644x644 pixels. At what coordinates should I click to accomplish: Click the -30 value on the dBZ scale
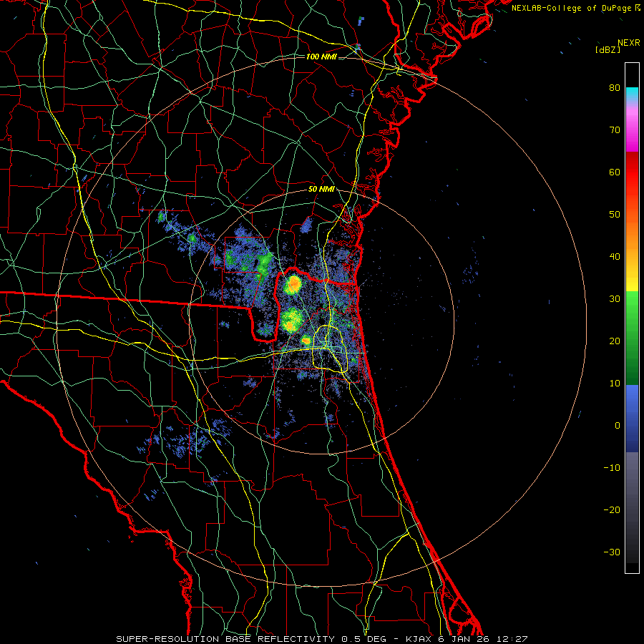point(612,552)
